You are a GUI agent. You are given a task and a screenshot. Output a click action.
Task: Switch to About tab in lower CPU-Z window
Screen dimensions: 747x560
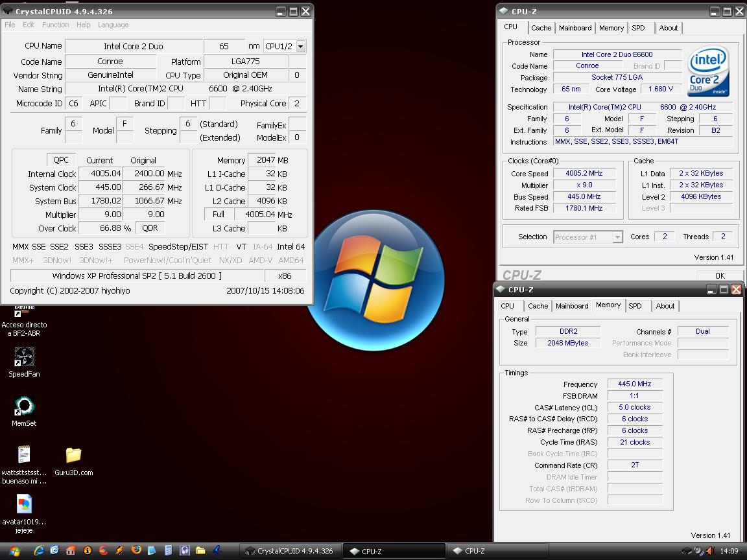[x=665, y=306]
